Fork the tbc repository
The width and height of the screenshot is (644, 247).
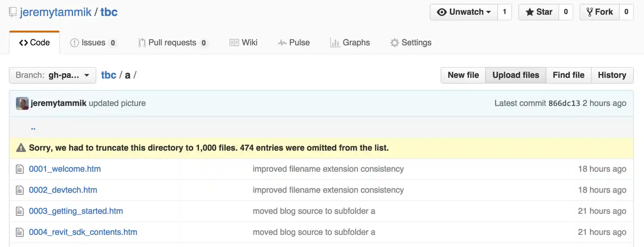click(600, 12)
